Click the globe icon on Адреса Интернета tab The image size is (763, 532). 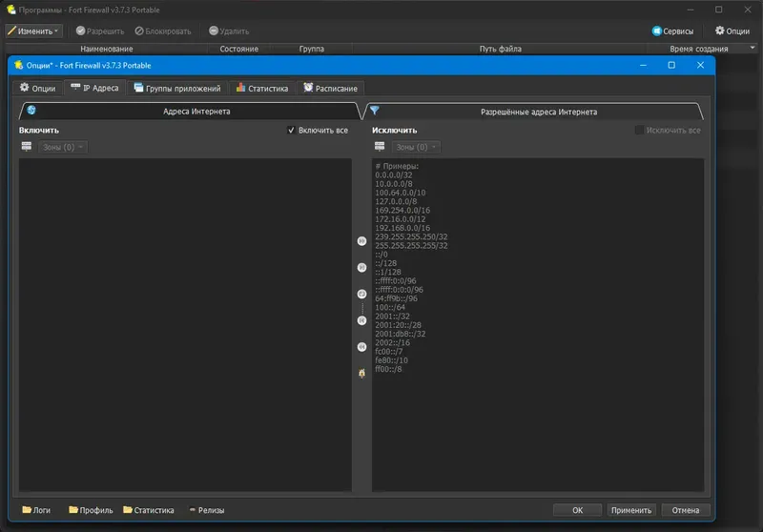point(31,111)
